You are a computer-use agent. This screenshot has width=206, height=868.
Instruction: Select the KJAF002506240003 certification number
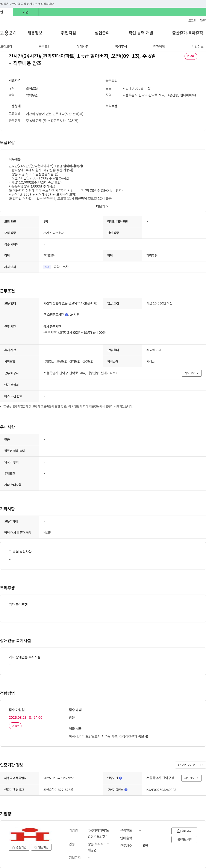tap(161, 790)
